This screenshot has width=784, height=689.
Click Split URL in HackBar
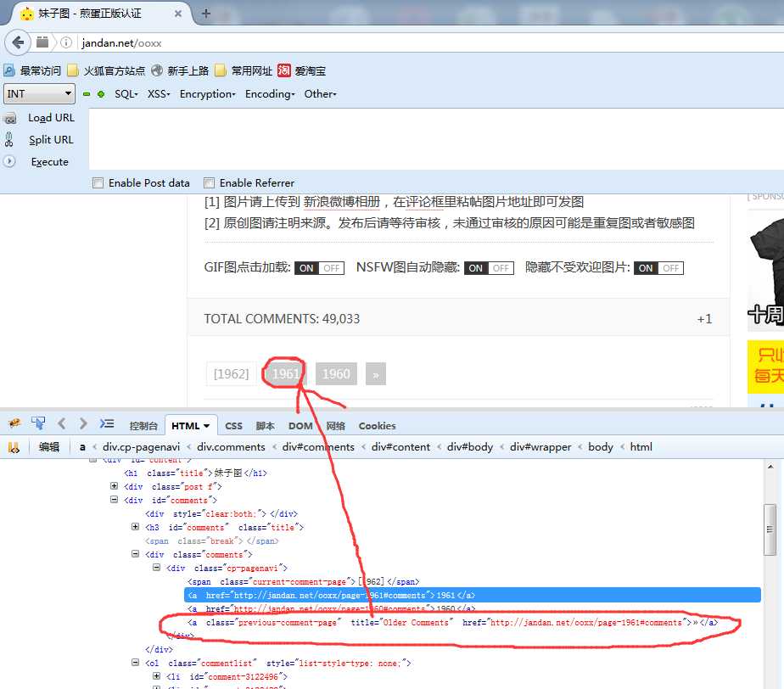[x=51, y=139]
